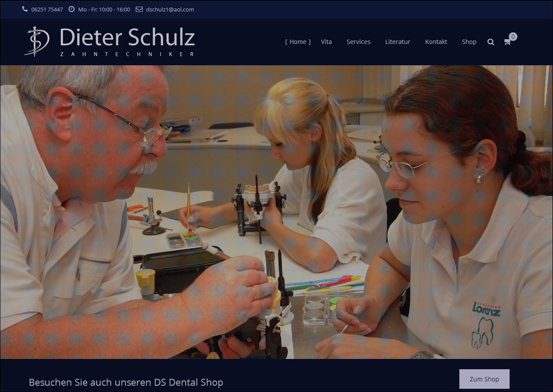Open the Kontakt page
Screen dimensions: 553x392
pyautogui.click(x=436, y=42)
